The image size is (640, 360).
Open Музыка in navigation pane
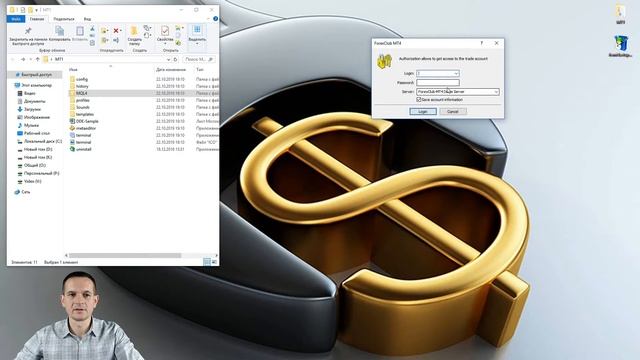[28, 125]
